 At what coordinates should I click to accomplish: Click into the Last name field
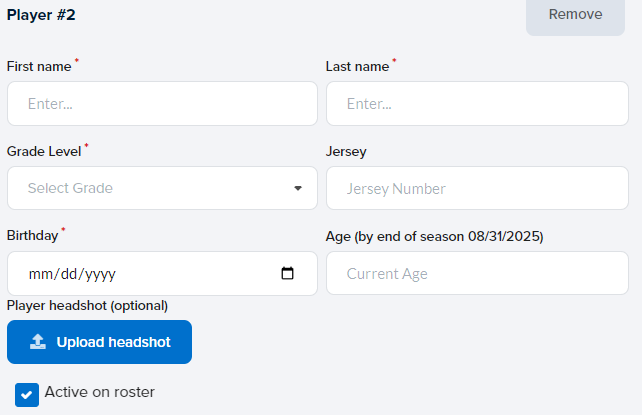click(x=477, y=103)
